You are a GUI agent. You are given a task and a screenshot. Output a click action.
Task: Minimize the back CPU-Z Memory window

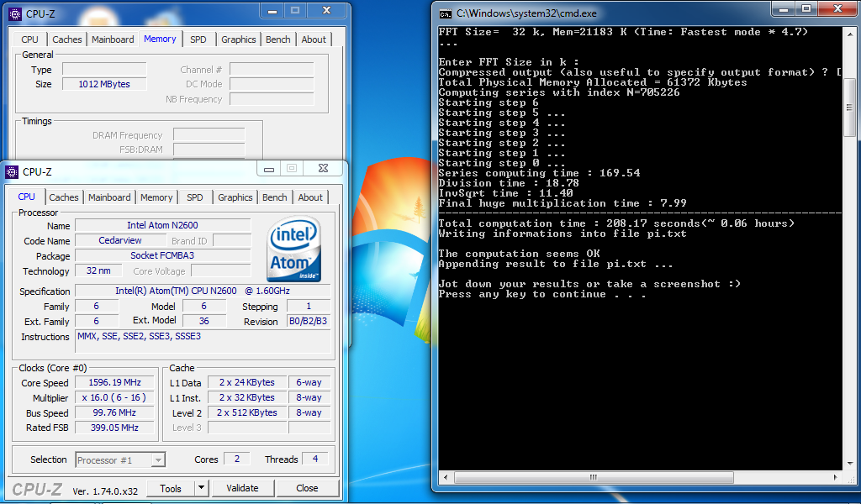(272, 10)
